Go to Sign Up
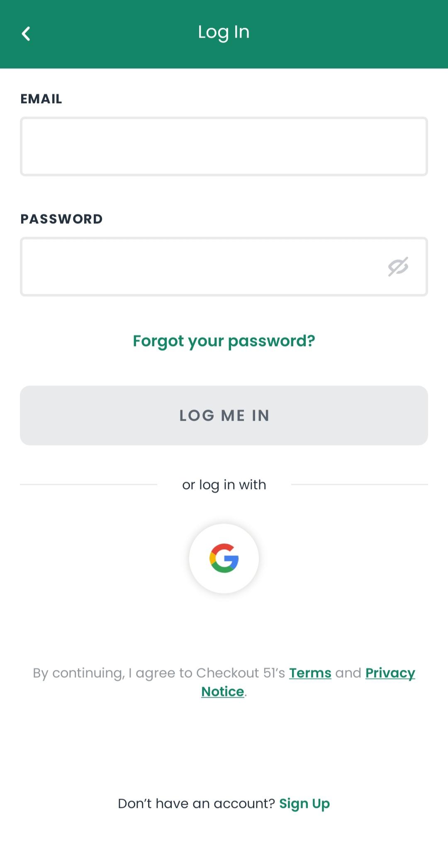The width and height of the screenshot is (448, 868). (304, 803)
